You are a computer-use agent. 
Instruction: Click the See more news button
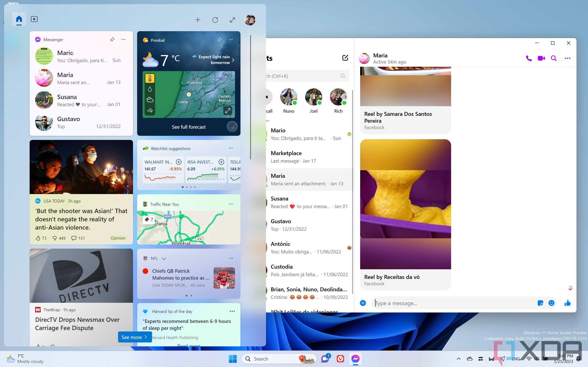[135, 337]
